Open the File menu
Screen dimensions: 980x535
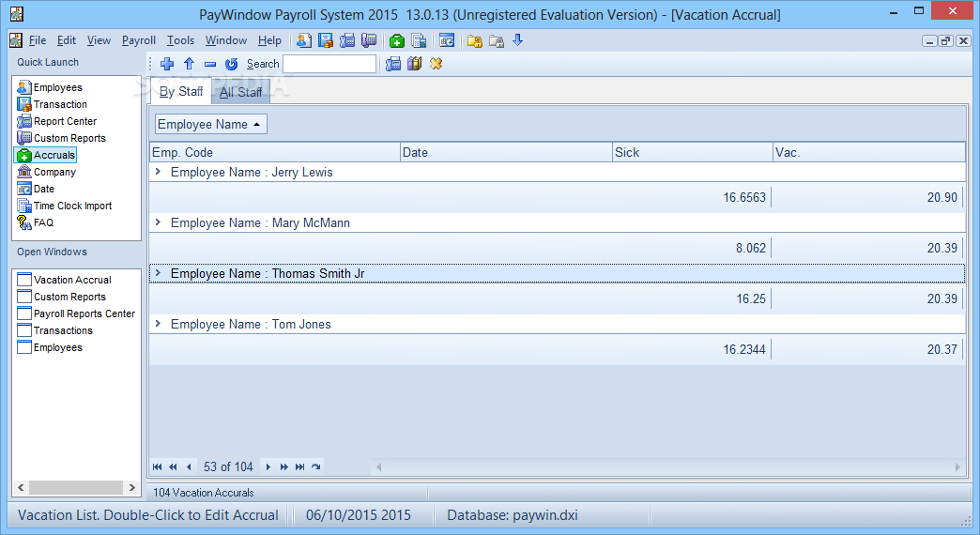[38, 40]
